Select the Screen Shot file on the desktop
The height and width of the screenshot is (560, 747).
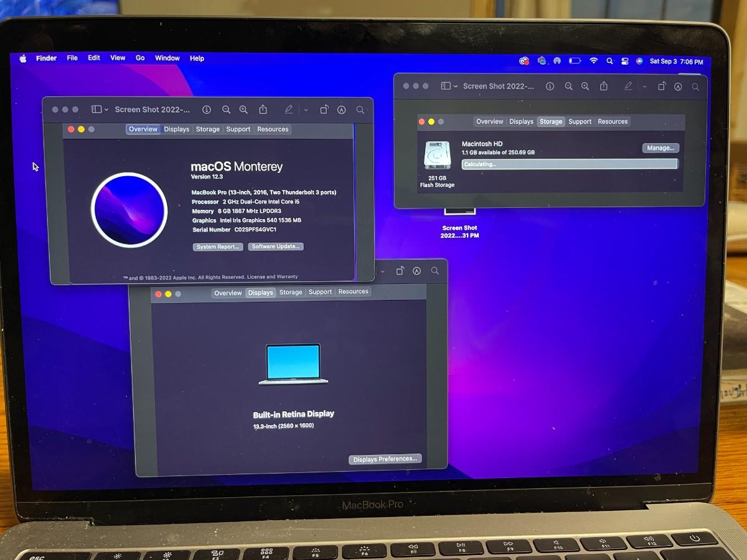coord(459,224)
